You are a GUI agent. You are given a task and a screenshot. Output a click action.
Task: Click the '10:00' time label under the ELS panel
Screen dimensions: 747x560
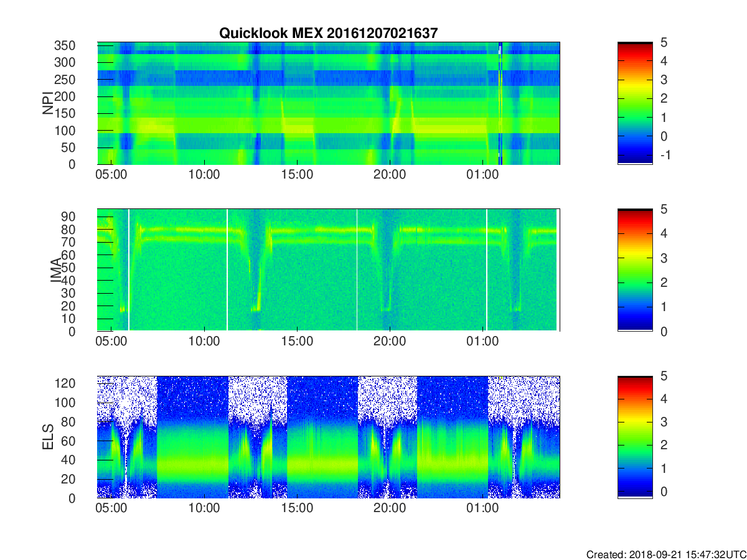204,509
